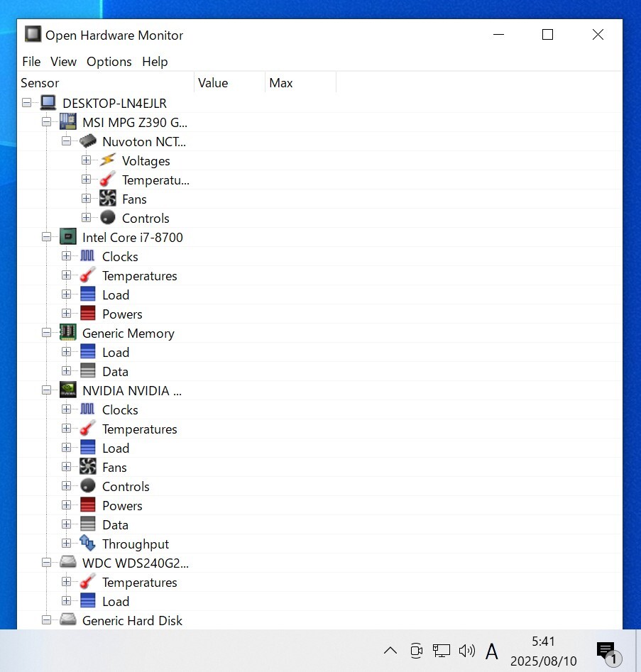Minimize the Open Hardware Monitor window
This screenshot has height=672, width=641.
(x=498, y=35)
